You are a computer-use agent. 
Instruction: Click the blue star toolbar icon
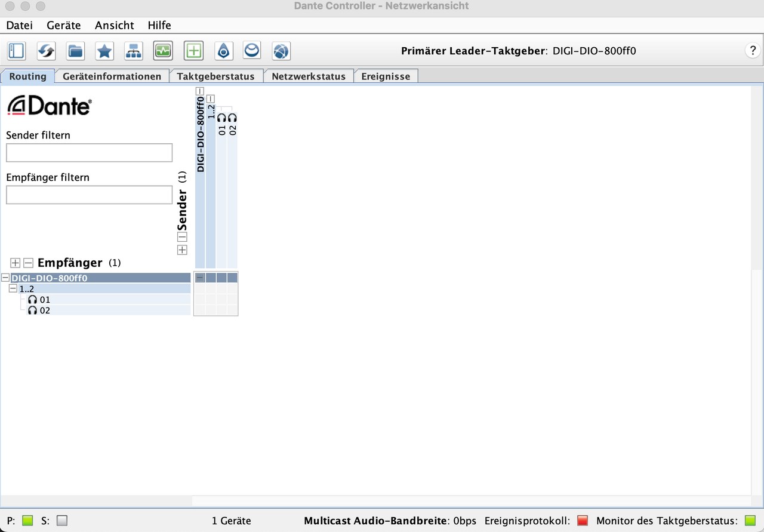[104, 51]
